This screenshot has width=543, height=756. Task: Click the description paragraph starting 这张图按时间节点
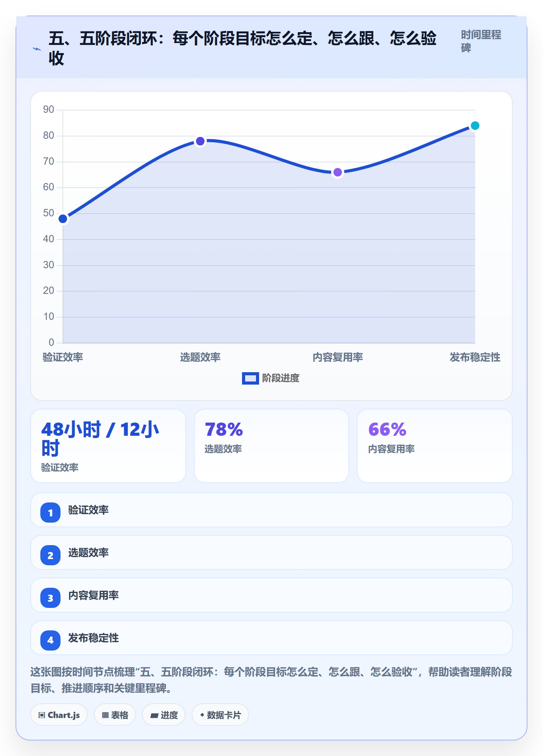click(271, 680)
